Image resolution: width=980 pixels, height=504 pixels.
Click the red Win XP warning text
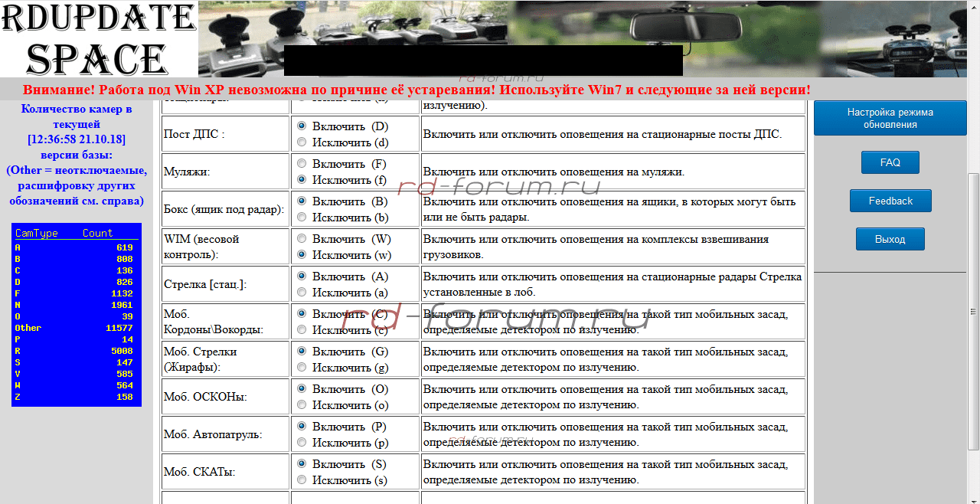417,90
